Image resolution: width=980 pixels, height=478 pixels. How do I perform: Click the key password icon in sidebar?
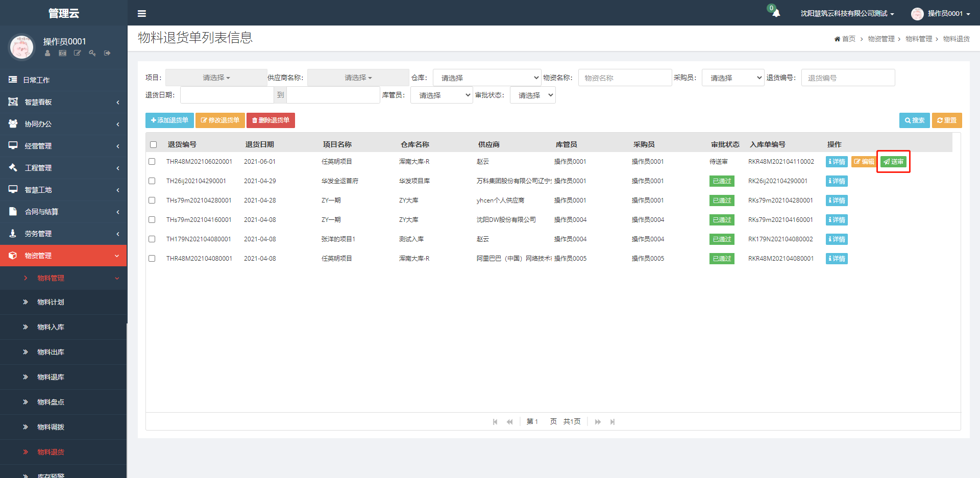[x=92, y=53]
